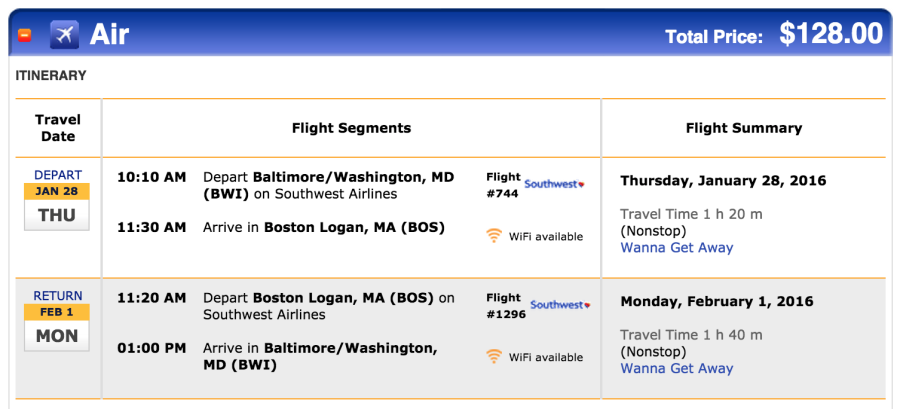Image resolution: width=900 pixels, height=409 pixels.
Task: Click Southwest logo next to Flight #1296
Action: 560,305
